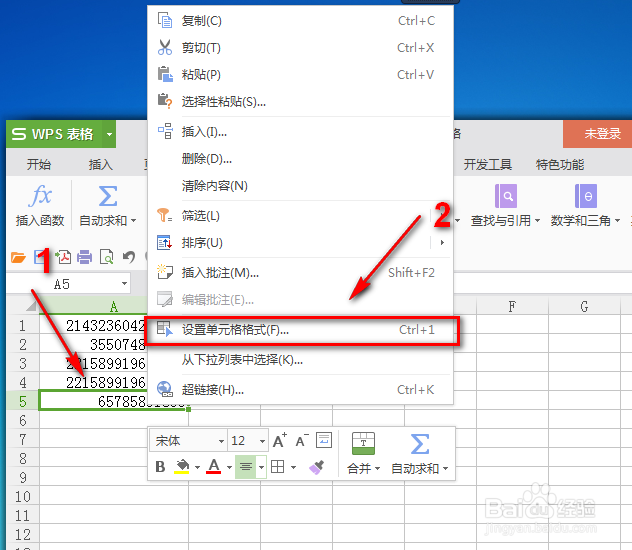Click the scissors icon beside 剪切
632x550 pixels.
tap(164, 47)
